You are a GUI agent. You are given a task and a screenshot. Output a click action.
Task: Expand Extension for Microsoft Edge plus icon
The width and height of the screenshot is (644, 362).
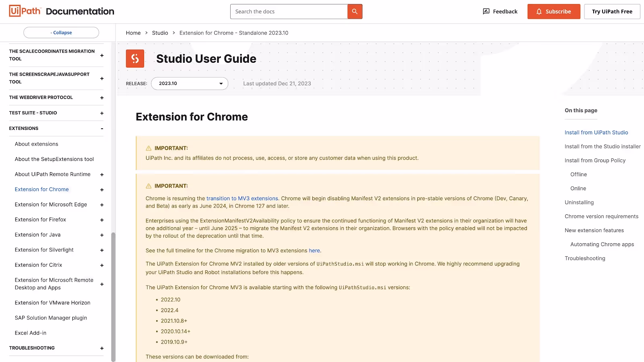point(102,205)
